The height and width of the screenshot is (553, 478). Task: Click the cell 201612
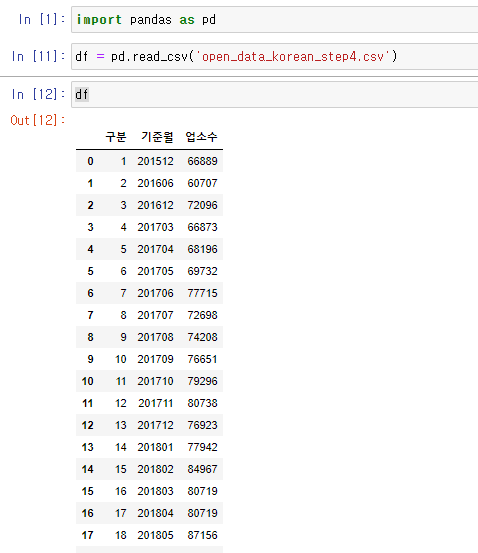[x=156, y=205]
